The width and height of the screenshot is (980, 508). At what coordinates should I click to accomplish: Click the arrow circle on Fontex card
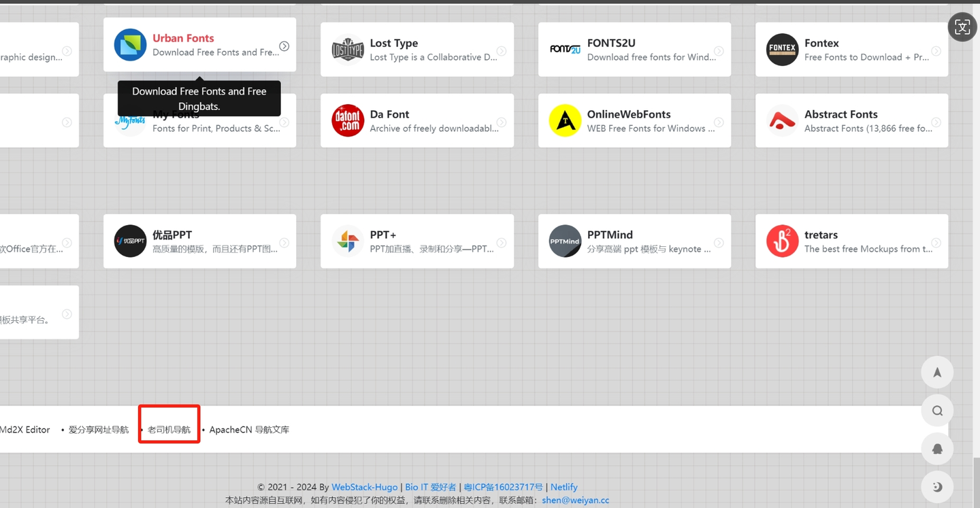[936, 51]
